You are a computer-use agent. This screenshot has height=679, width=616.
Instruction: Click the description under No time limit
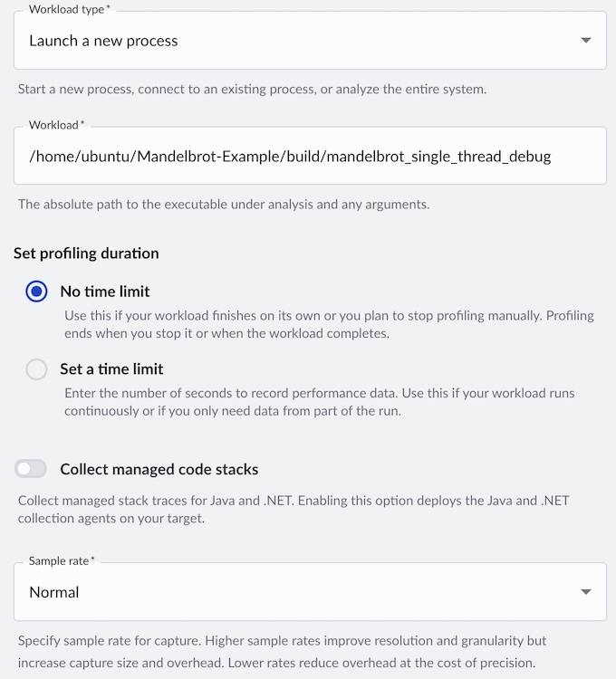click(329, 324)
